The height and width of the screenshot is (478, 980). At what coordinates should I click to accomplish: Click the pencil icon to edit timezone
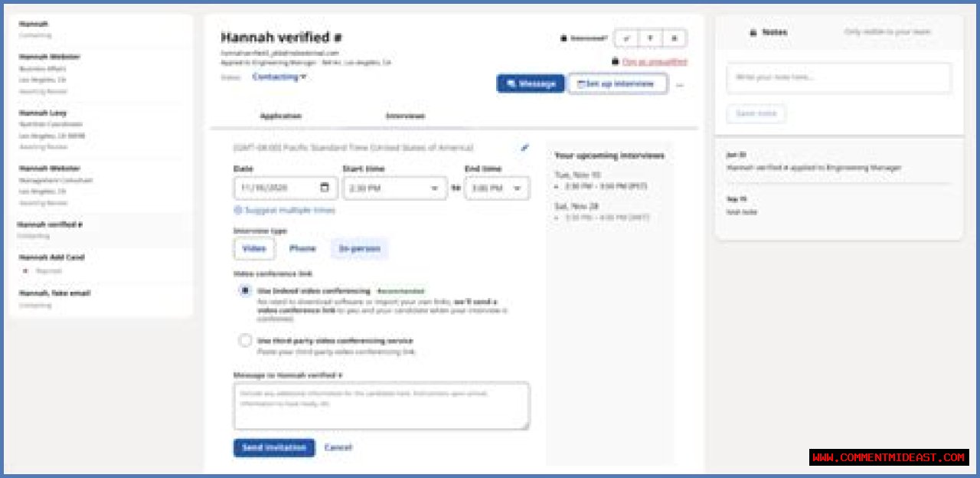(524, 148)
